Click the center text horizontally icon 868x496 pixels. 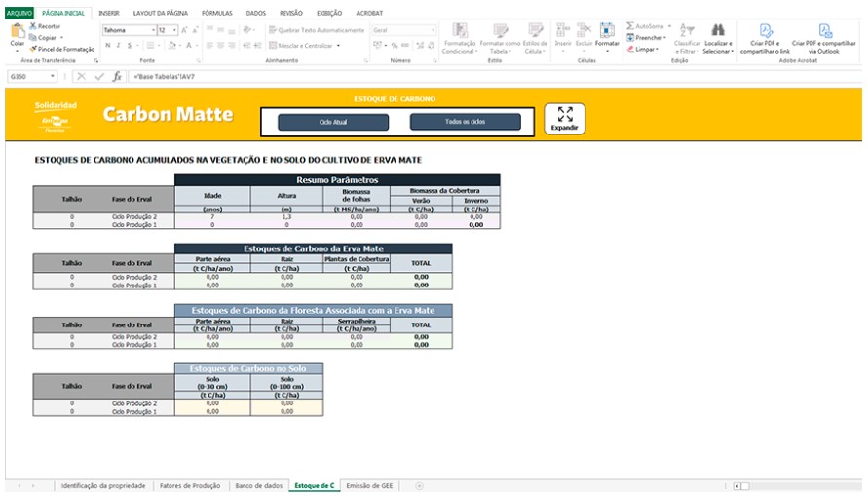[x=220, y=46]
